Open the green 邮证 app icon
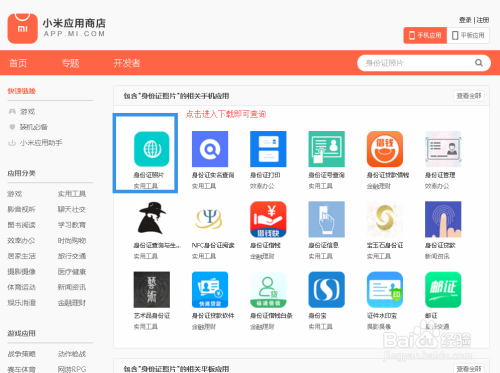Viewport: 500px width, 373px height. tap(443, 290)
